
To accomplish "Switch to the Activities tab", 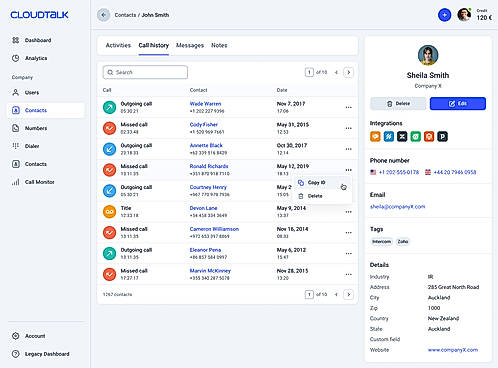I will pyautogui.click(x=118, y=45).
